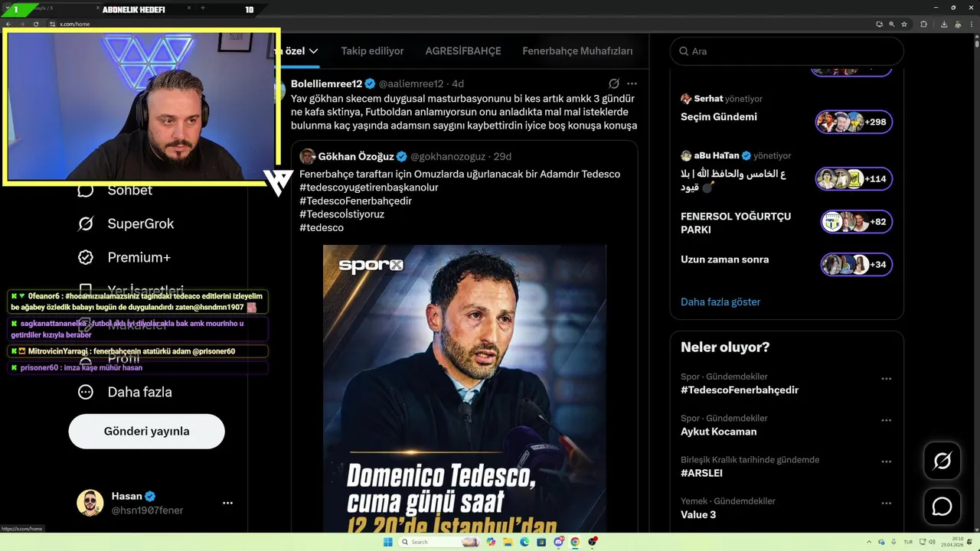Open Uzun zaman sonra space

724,259
